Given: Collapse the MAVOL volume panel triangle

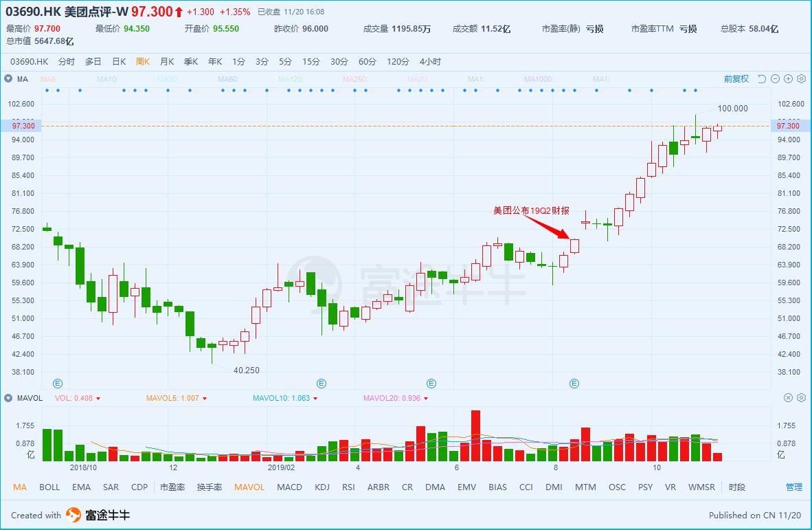Looking at the screenshot, I should pyautogui.click(x=8, y=398).
